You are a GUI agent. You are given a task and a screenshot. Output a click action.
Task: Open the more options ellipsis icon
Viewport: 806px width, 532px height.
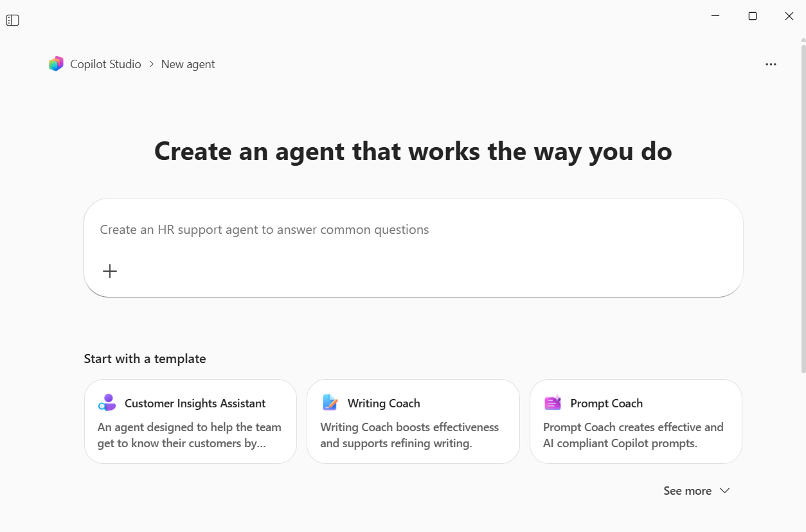click(771, 64)
